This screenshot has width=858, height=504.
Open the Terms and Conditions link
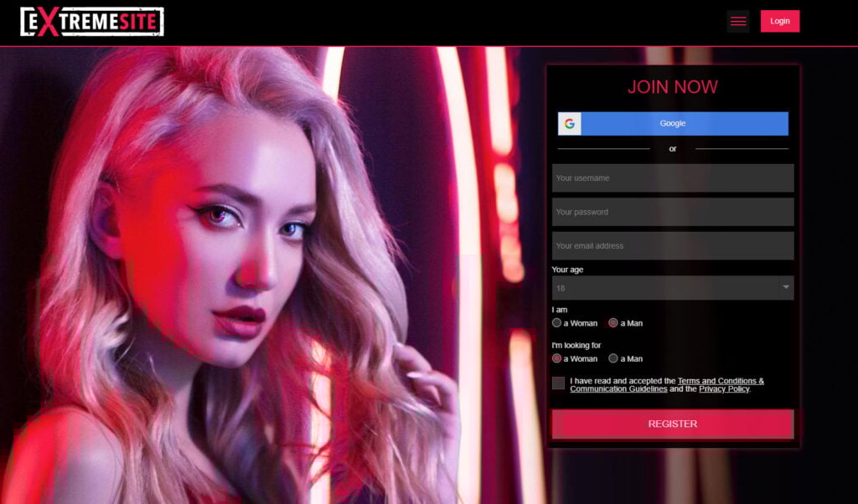(x=720, y=381)
